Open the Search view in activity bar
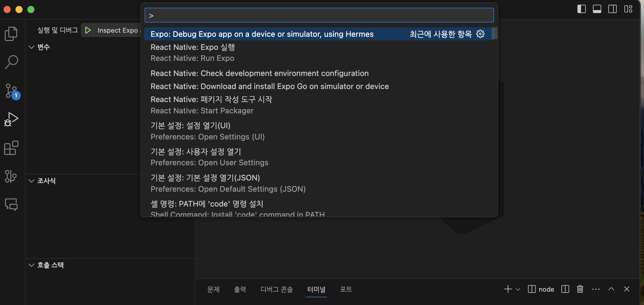Screen dimensions: 644x305 pyautogui.click(x=11, y=62)
